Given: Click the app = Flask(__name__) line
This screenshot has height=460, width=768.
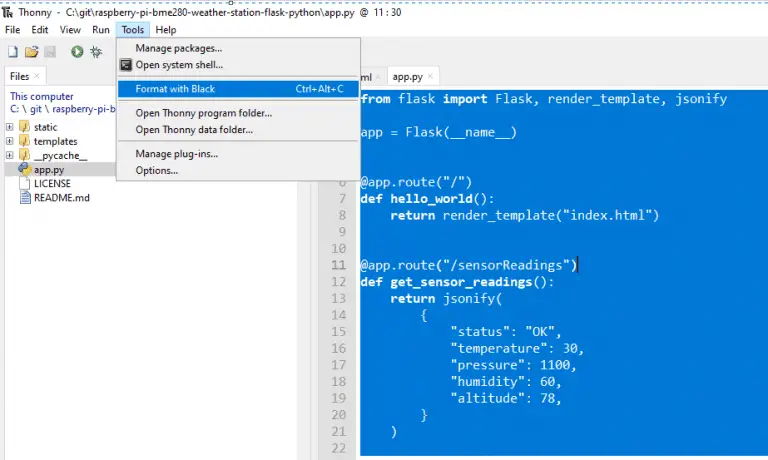Looking at the screenshot, I should pyautogui.click(x=438, y=132).
